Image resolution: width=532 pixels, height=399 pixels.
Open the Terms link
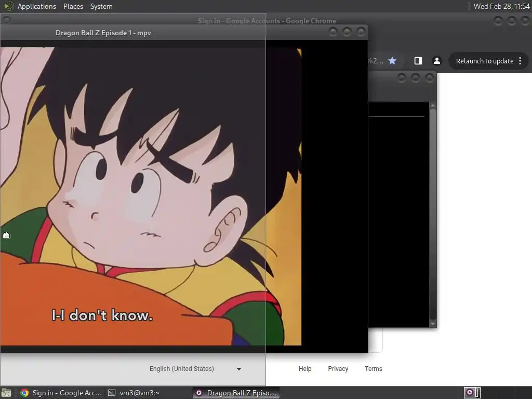[x=373, y=369]
